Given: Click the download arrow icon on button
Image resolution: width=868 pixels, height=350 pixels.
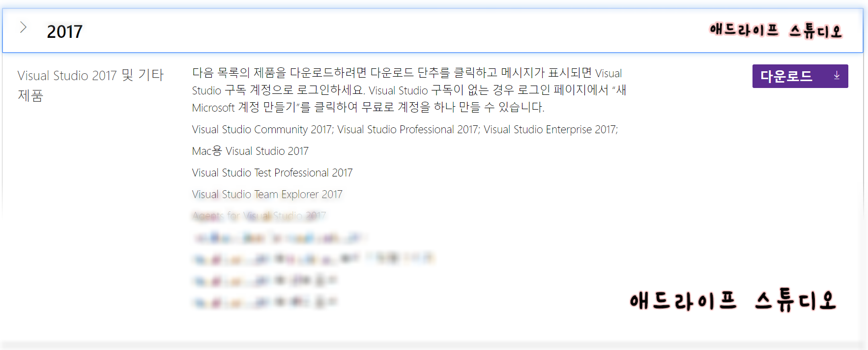Looking at the screenshot, I should [837, 76].
